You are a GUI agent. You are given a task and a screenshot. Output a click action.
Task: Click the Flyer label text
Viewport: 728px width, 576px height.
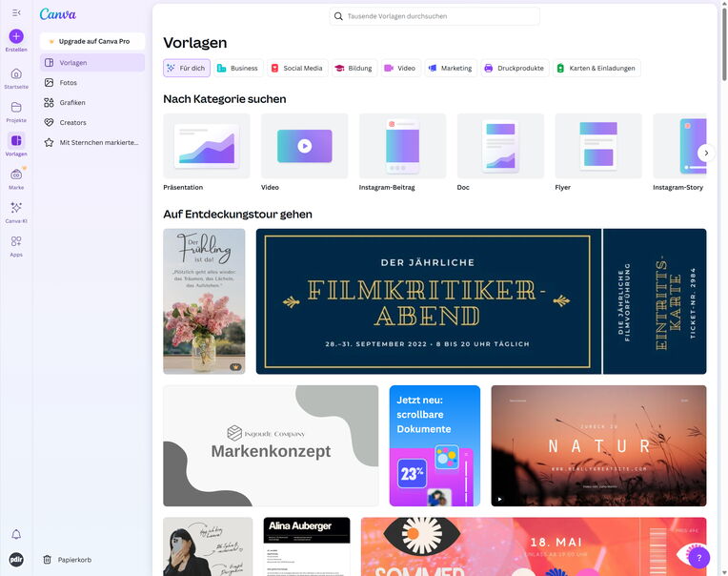coord(563,187)
